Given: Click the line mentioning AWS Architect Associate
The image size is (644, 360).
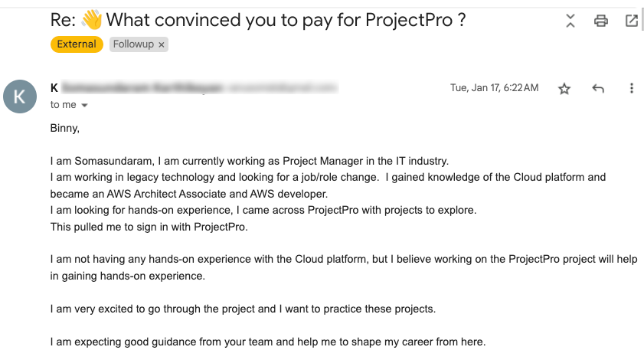Looking at the screenshot, I should (188, 193).
